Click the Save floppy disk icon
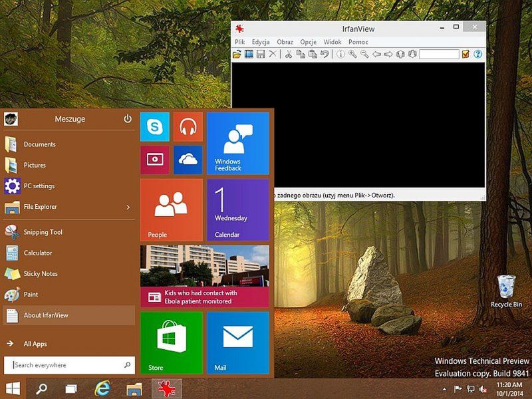The image size is (532, 399). click(261, 54)
